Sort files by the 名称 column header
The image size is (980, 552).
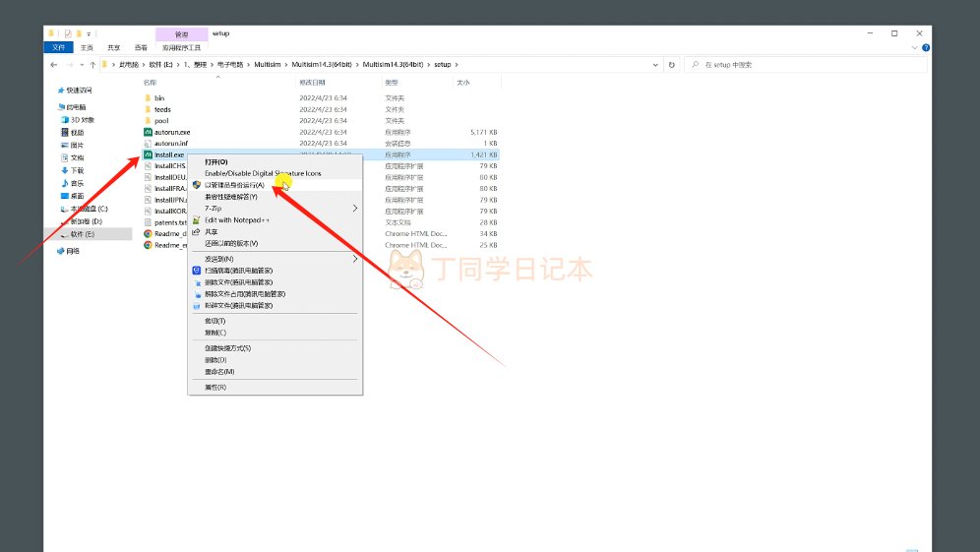[x=151, y=83]
